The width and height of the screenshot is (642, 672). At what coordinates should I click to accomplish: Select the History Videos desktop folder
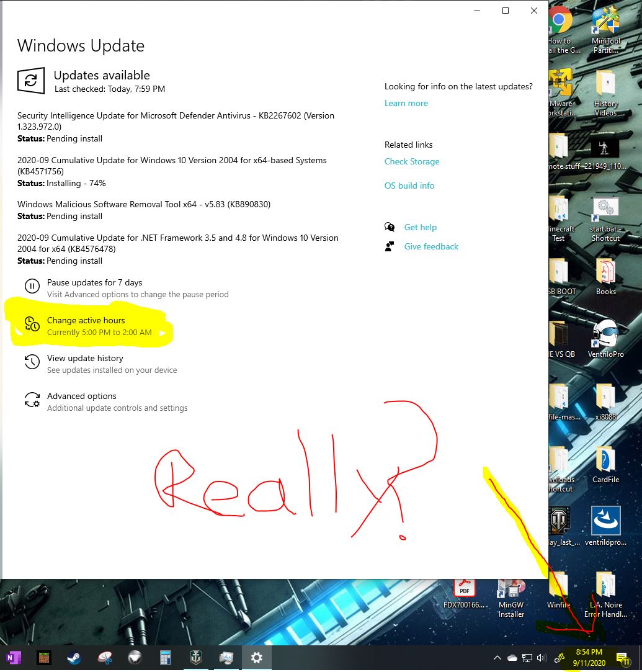(x=605, y=92)
